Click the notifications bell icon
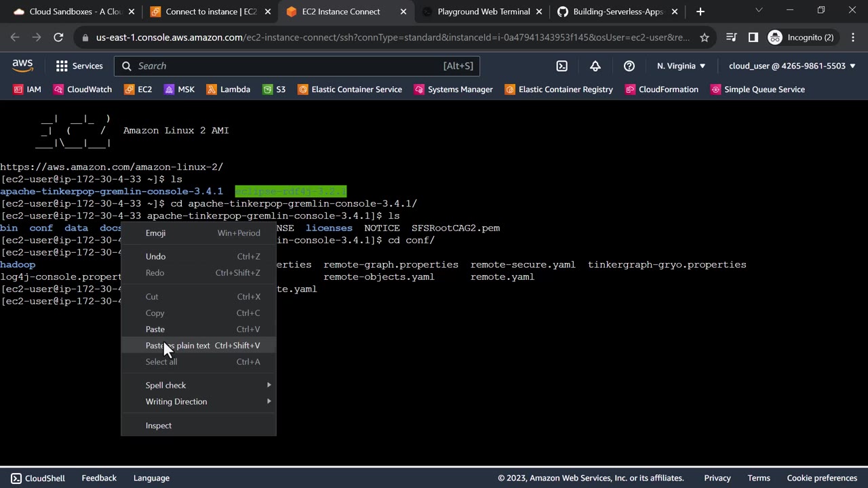The height and width of the screenshot is (488, 868). [595, 66]
